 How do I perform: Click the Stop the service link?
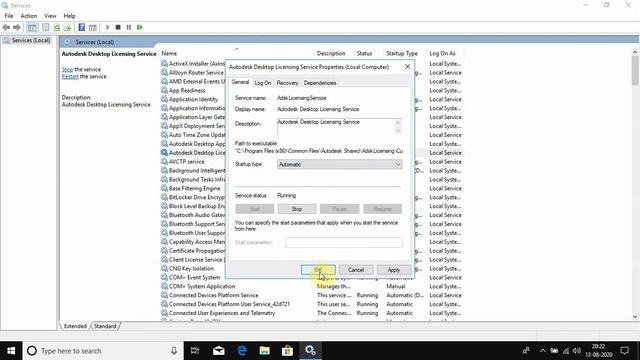point(67,69)
